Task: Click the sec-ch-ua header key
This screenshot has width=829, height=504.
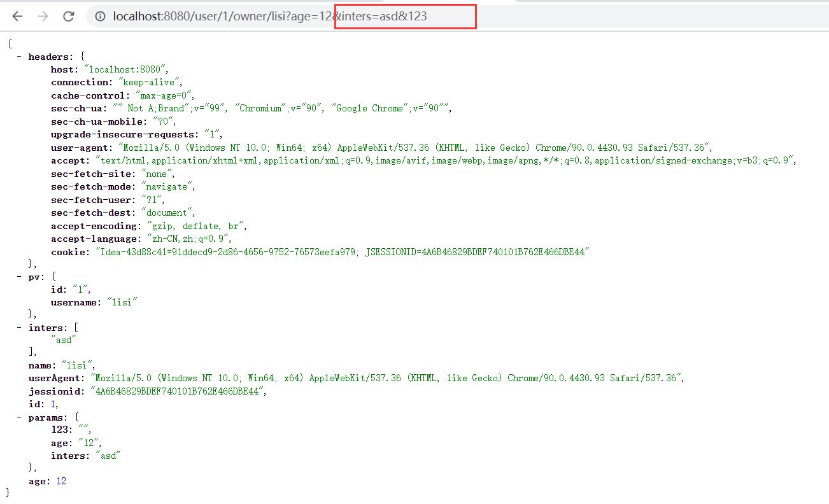Action: (x=77, y=108)
